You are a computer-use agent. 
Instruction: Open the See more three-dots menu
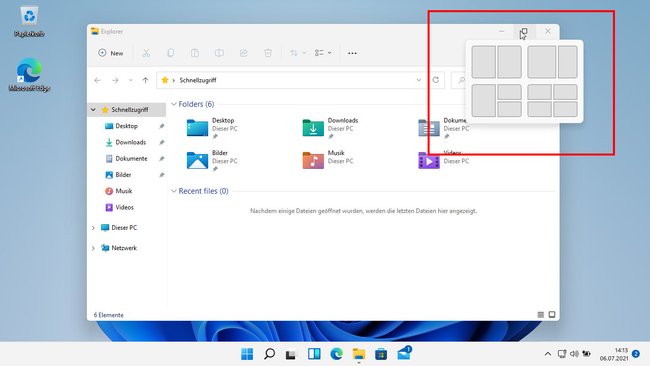[x=352, y=53]
